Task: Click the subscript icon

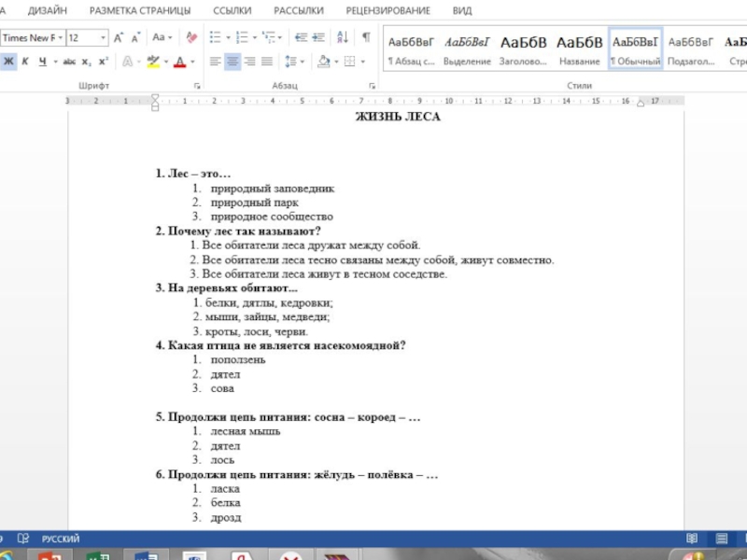Action: point(87,62)
